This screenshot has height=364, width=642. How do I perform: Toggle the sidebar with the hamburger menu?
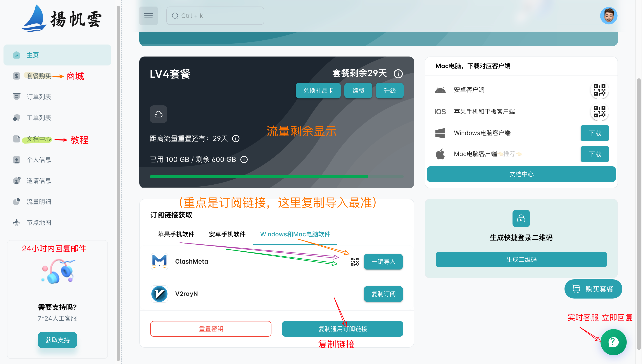tap(148, 15)
